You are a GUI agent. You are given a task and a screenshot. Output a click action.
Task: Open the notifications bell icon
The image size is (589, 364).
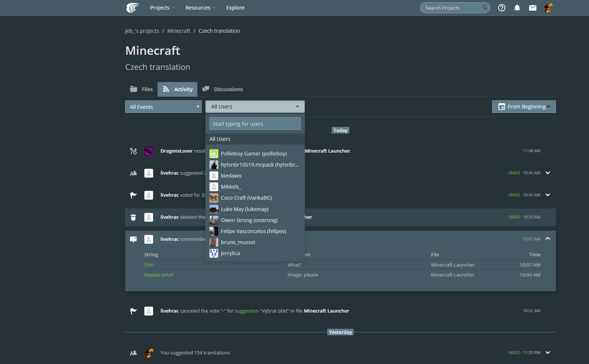pyautogui.click(x=517, y=8)
